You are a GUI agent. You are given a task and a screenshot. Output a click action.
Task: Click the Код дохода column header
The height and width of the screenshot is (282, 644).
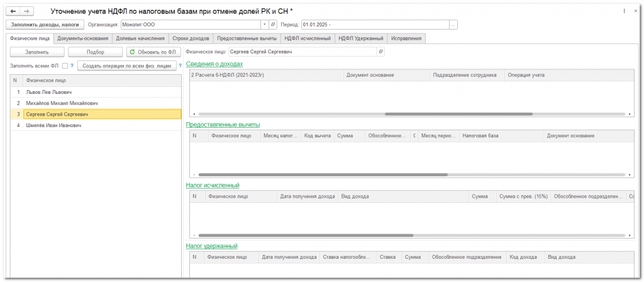pyautogui.click(x=526, y=257)
